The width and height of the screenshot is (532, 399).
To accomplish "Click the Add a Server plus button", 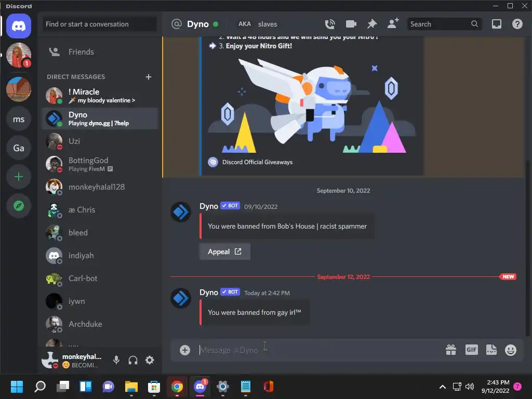I will [x=19, y=177].
